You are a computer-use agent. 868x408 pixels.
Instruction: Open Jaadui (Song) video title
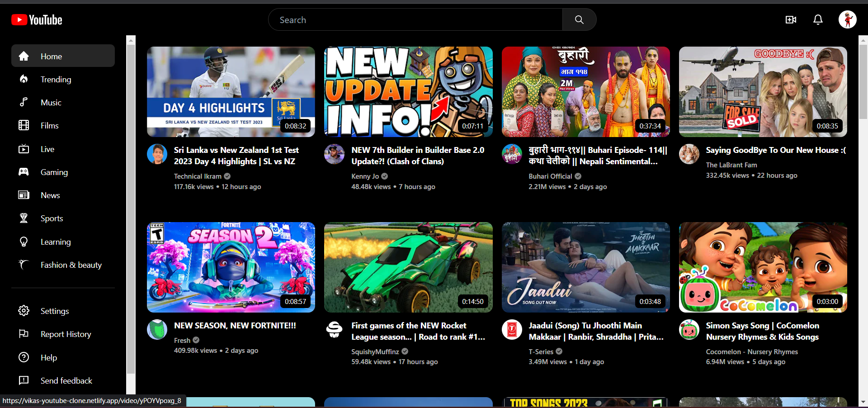(596, 331)
